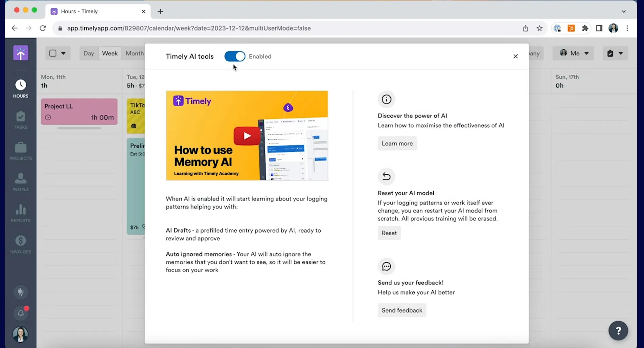The height and width of the screenshot is (348, 644).
Task: Disable the Timely AI tools toggle
Action: (x=235, y=56)
